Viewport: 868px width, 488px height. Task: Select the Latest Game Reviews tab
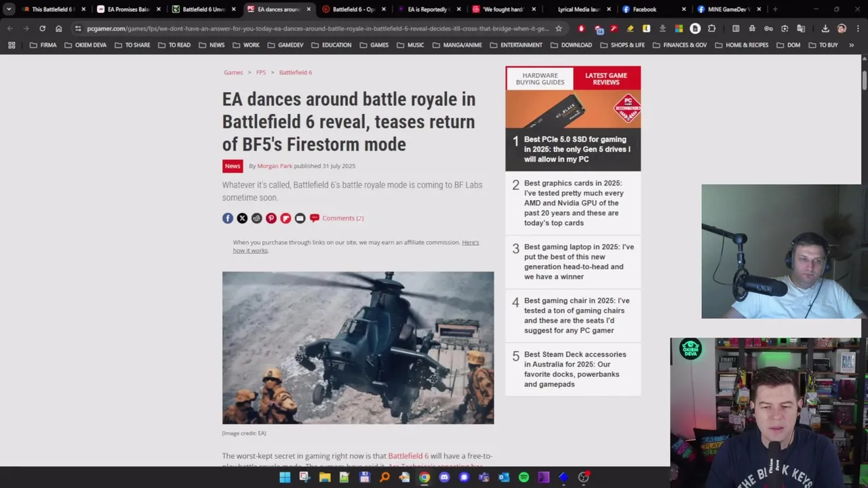coord(606,79)
